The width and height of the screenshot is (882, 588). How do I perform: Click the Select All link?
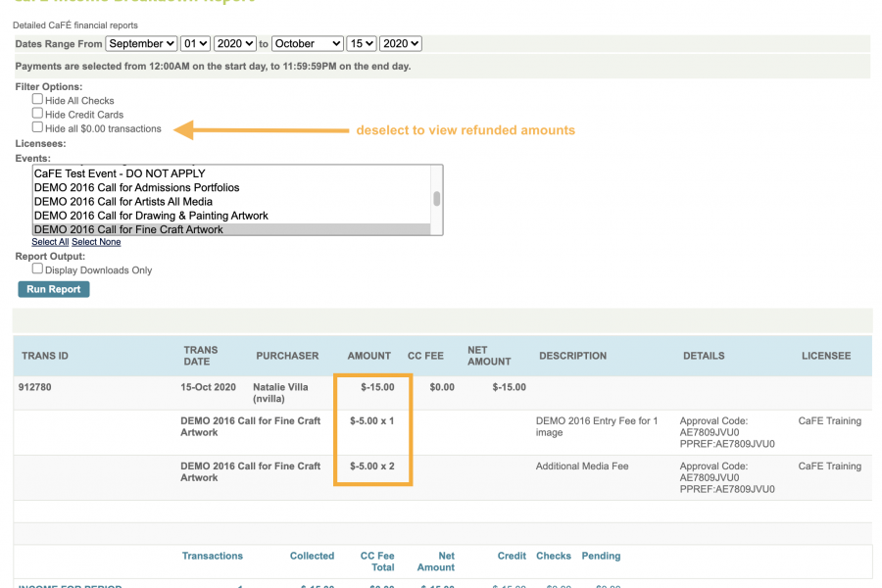pyautogui.click(x=50, y=242)
